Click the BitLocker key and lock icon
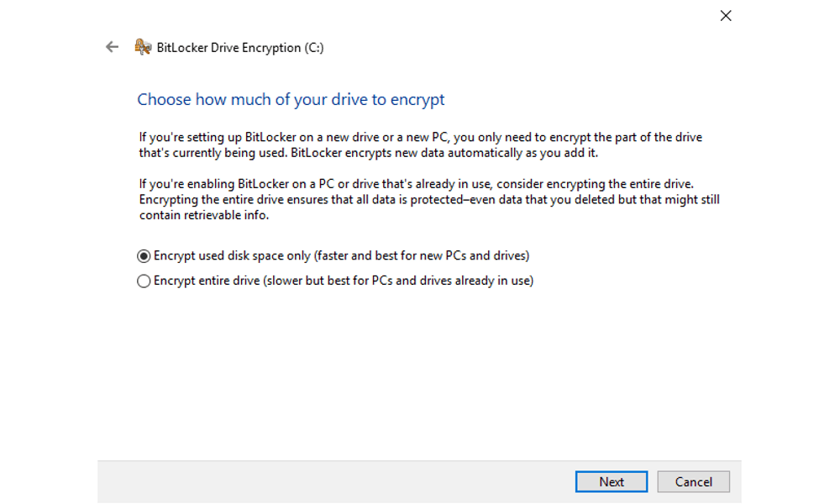 [x=143, y=47]
